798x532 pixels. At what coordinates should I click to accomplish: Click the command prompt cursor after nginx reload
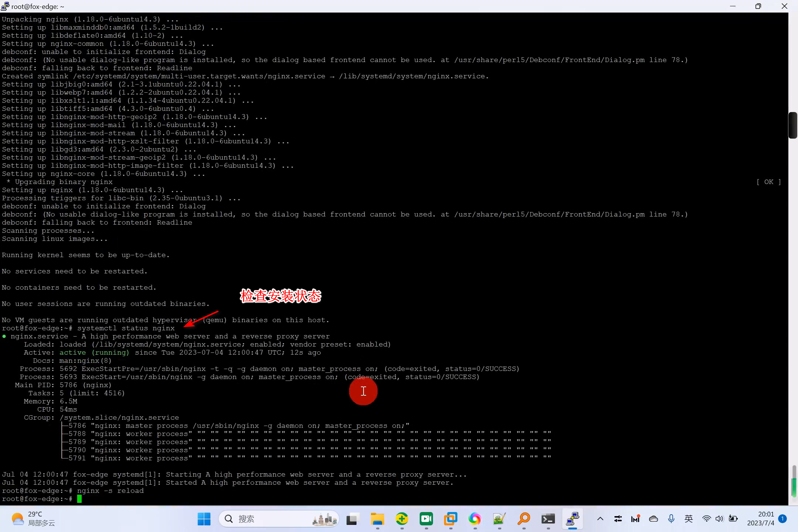[x=79, y=499]
